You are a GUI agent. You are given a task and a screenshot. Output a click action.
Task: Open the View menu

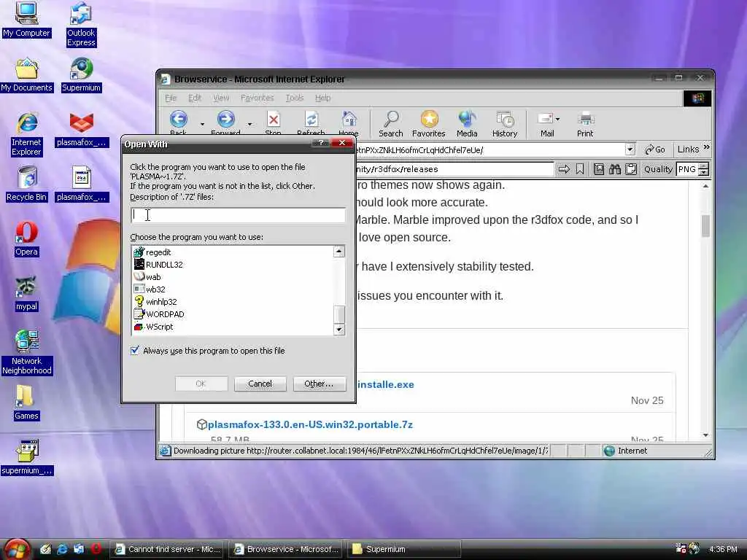pyautogui.click(x=221, y=98)
